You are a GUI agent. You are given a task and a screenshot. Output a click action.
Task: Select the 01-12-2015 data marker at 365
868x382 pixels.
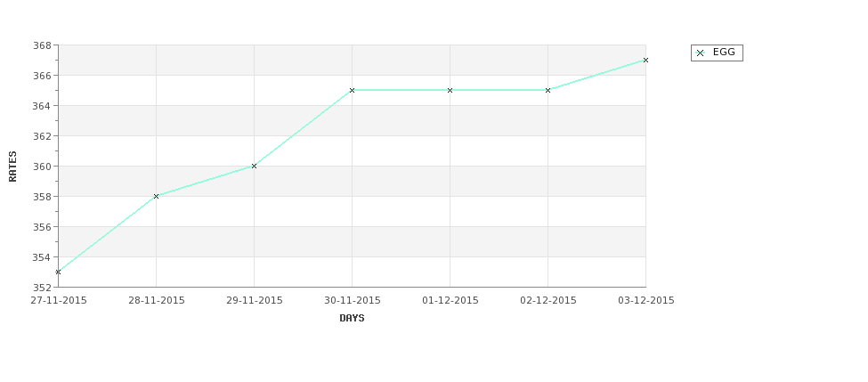(x=450, y=90)
